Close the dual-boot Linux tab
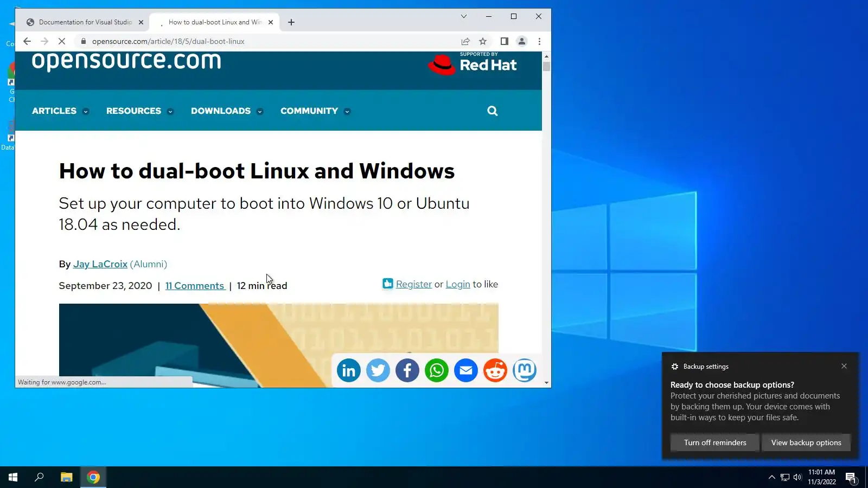Screen dimensions: 868x488 pyautogui.click(x=271, y=22)
